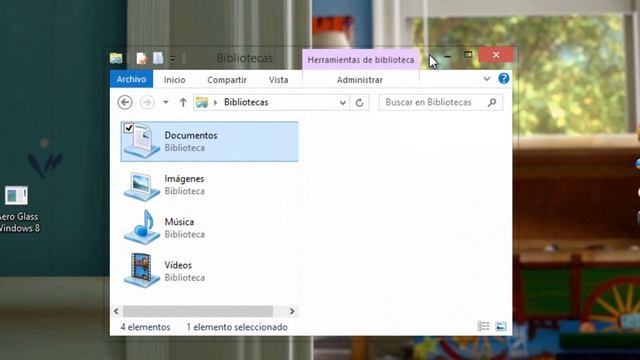Uncheck the Documentos item checkbox
This screenshot has height=360, width=640.
click(x=129, y=128)
